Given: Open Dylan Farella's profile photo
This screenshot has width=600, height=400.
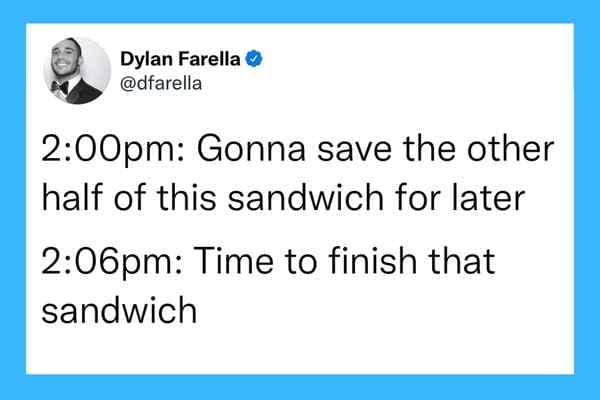Looking at the screenshot, I should tap(76, 69).
